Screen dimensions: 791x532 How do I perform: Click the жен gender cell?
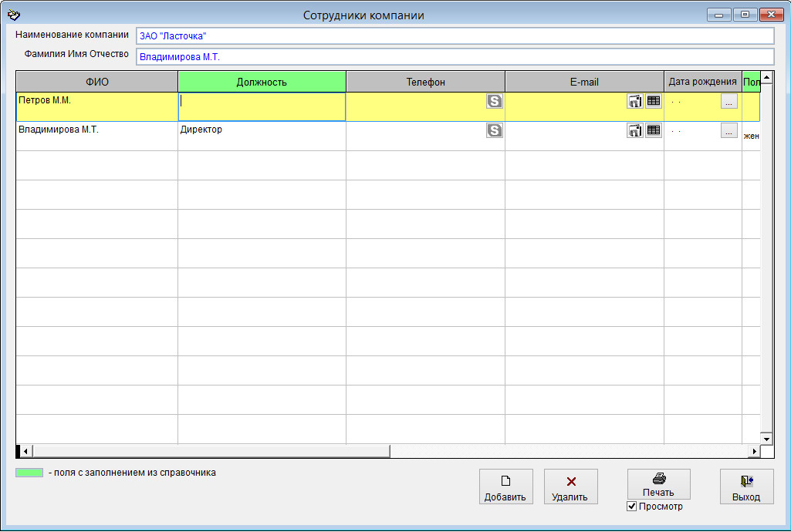751,136
